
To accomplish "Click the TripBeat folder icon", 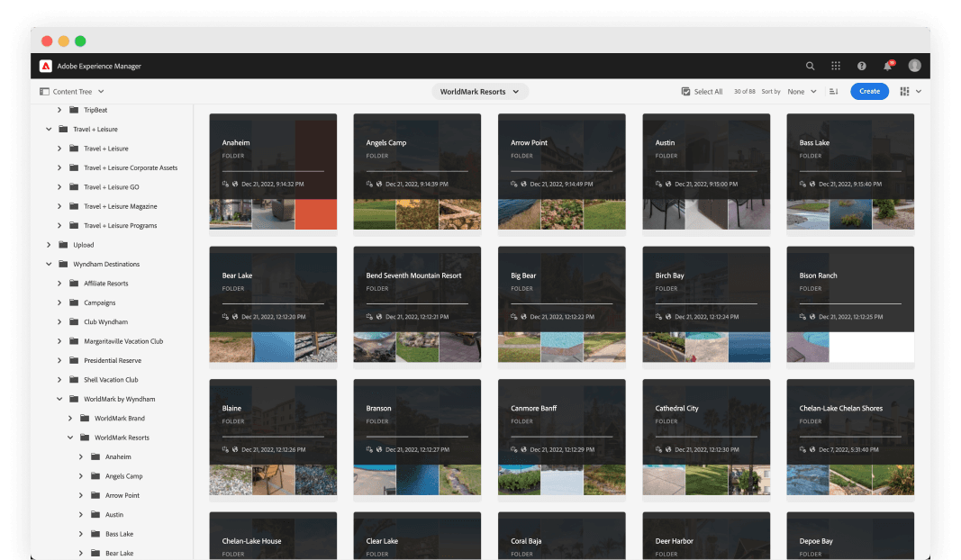I will (x=74, y=110).
